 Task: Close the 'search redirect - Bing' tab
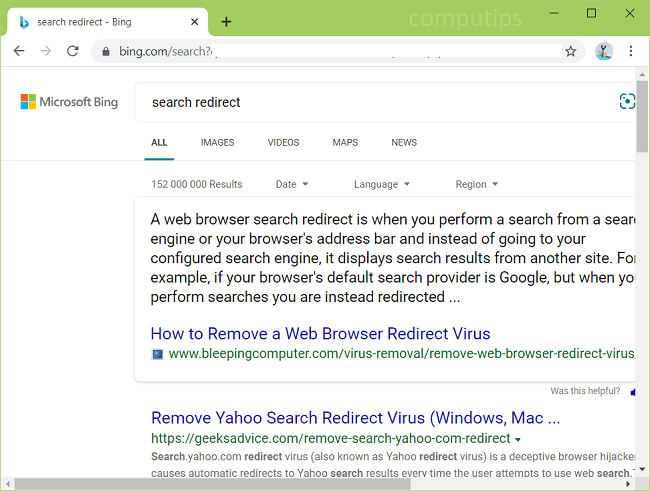(194, 22)
